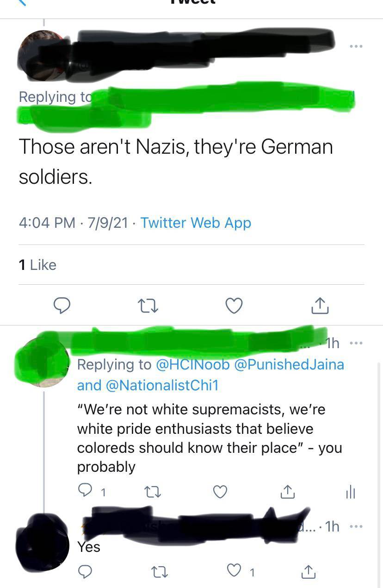The height and width of the screenshot is (588, 383).
Task: Reply to the white pride enthusiasts tweet
Action: coord(85,492)
